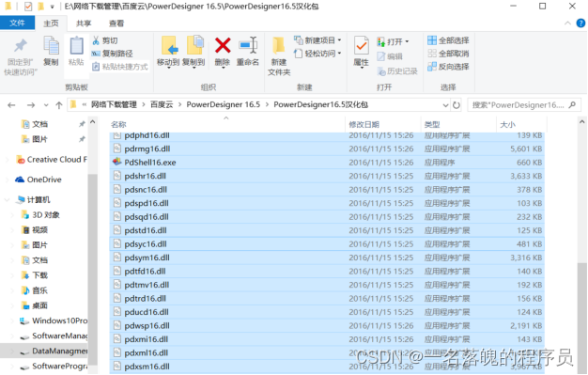Viewport: 588px width, 375px height.
Task: Click the Paste clipboard icon
Action: [76, 46]
